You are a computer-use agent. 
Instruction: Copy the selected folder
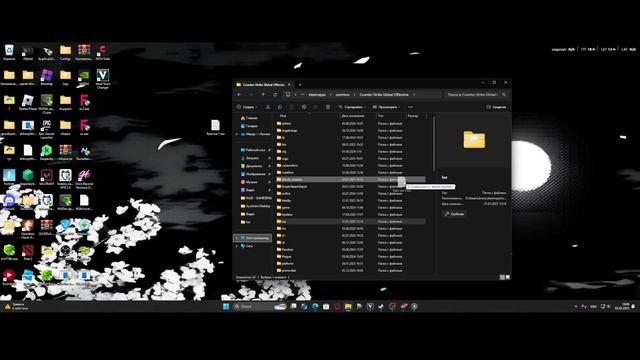click(x=280, y=107)
